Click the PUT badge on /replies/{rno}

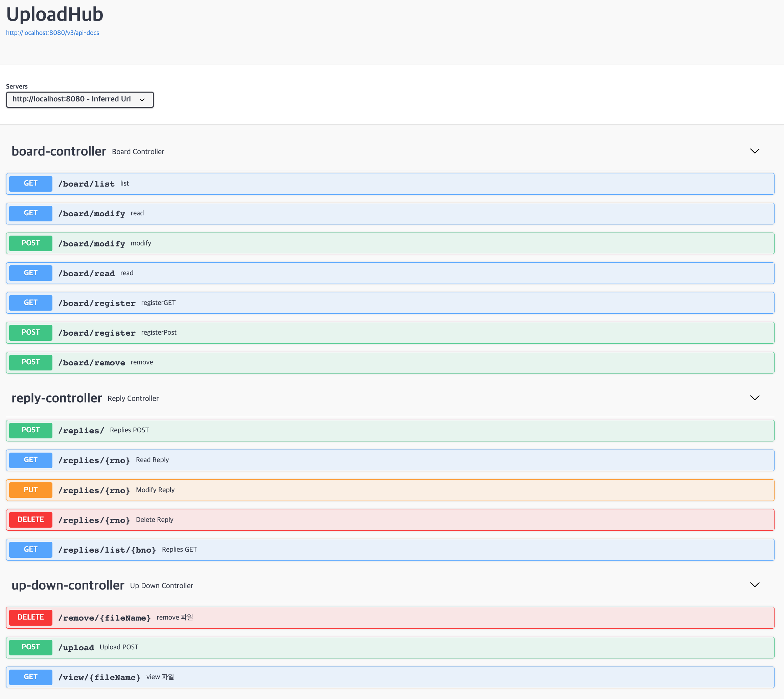tap(30, 490)
